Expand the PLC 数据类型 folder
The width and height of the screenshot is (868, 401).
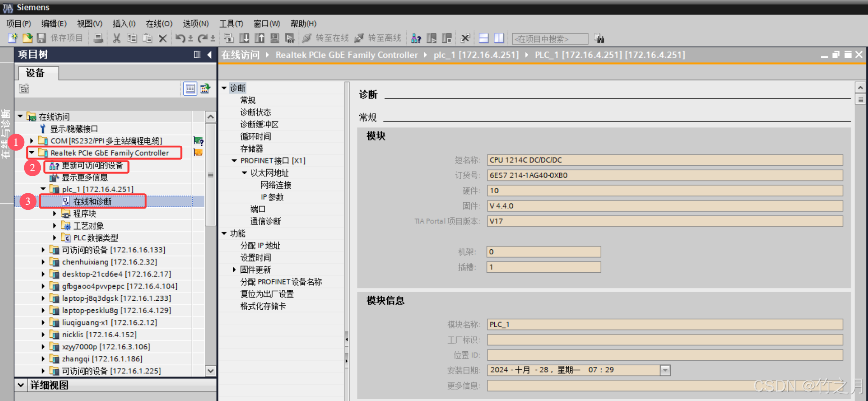click(54, 237)
